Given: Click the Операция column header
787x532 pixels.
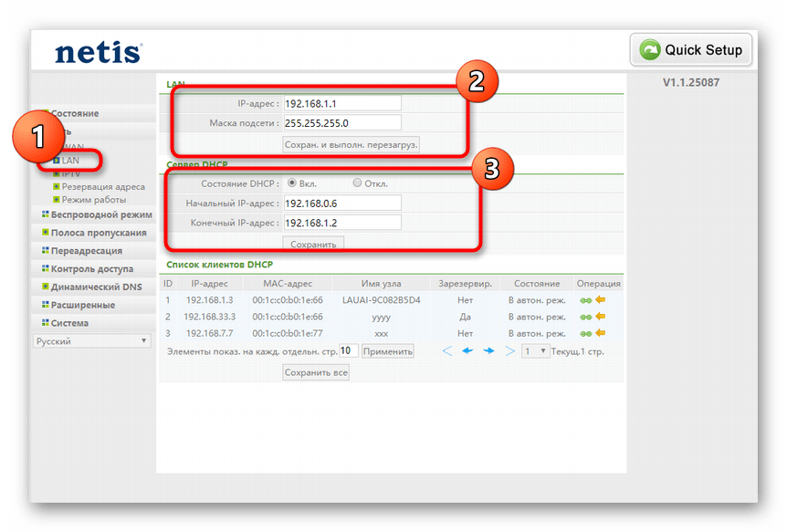Looking at the screenshot, I should coord(598,284).
